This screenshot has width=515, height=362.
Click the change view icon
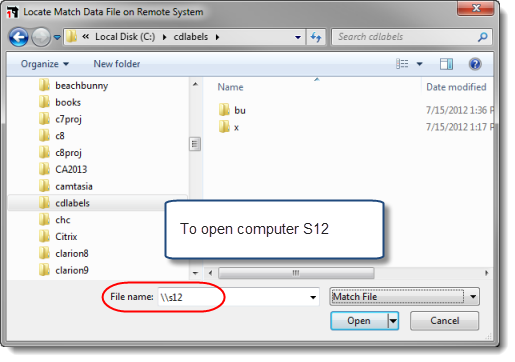[x=402, y=64]
